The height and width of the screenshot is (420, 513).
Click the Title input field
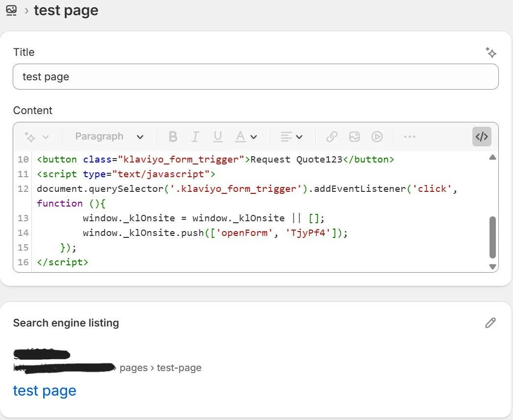(256, 76)
